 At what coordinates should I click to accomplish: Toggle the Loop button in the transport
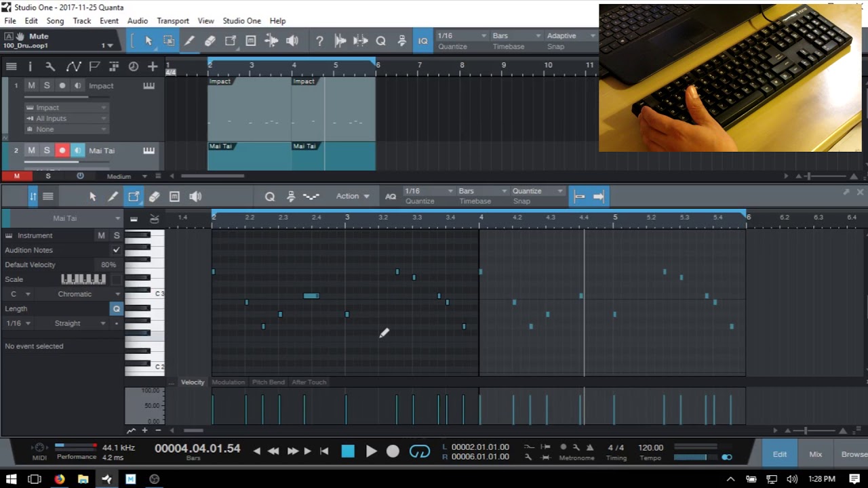pyautogui.click(x=420, y=451)
